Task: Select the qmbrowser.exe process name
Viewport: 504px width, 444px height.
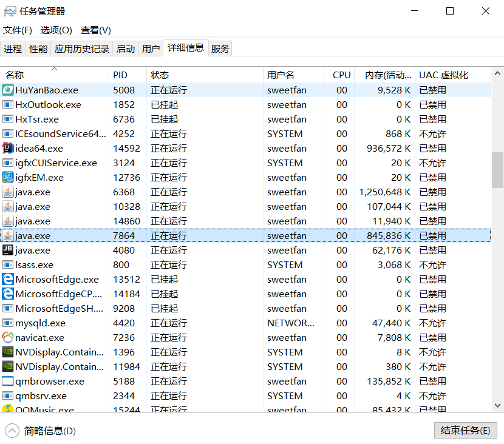Action: click(x=50, y=382)
